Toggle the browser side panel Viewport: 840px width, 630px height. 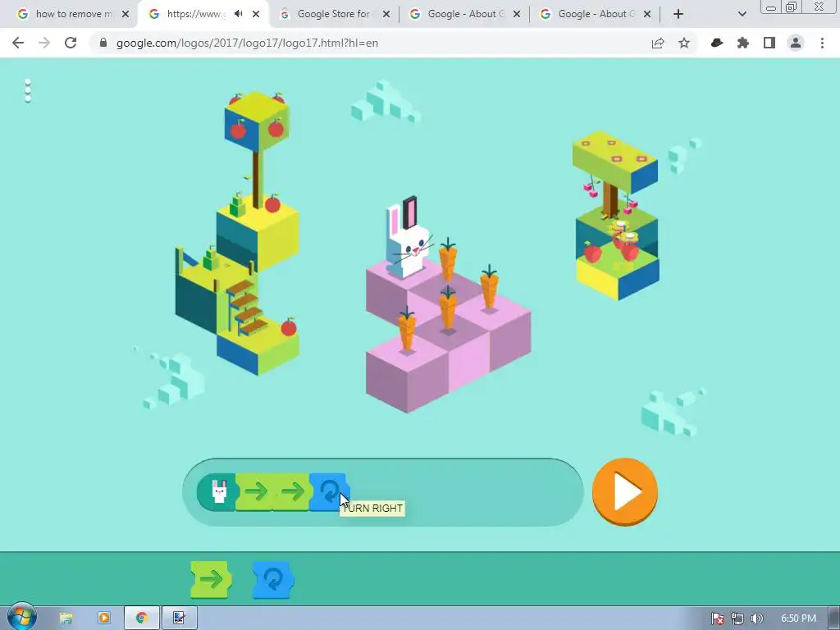(x=769, y=43)
